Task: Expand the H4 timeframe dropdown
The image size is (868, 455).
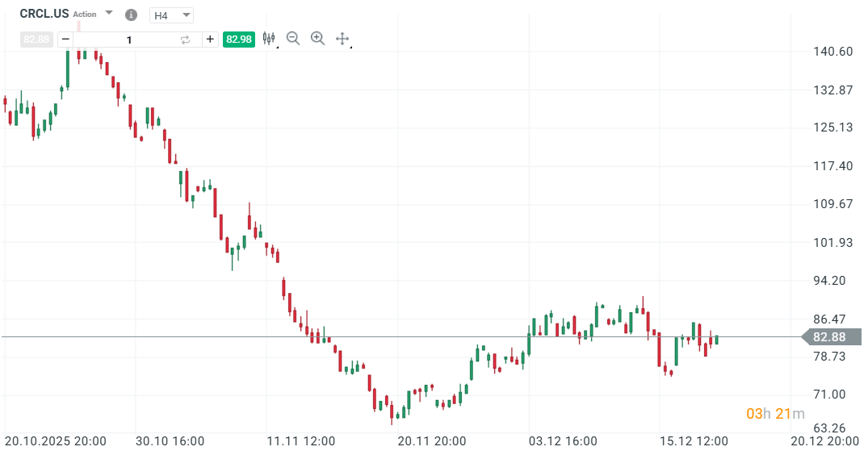Action: click(173, 15)
